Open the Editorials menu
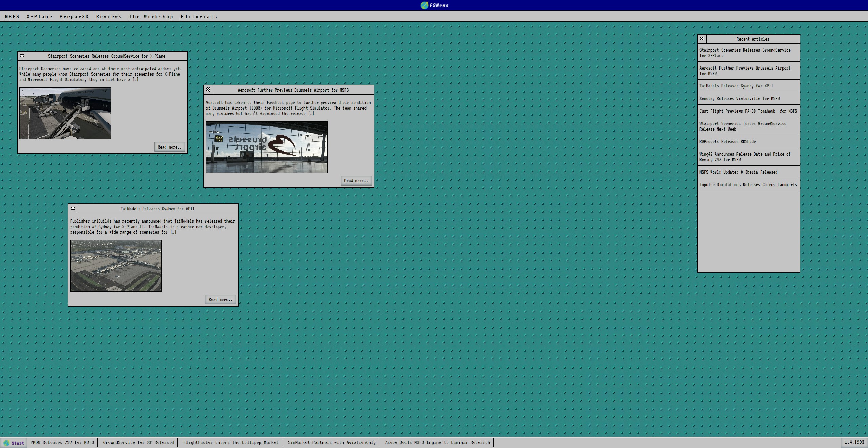This screenshot has width=868, height=448. (x=199, y=17)
